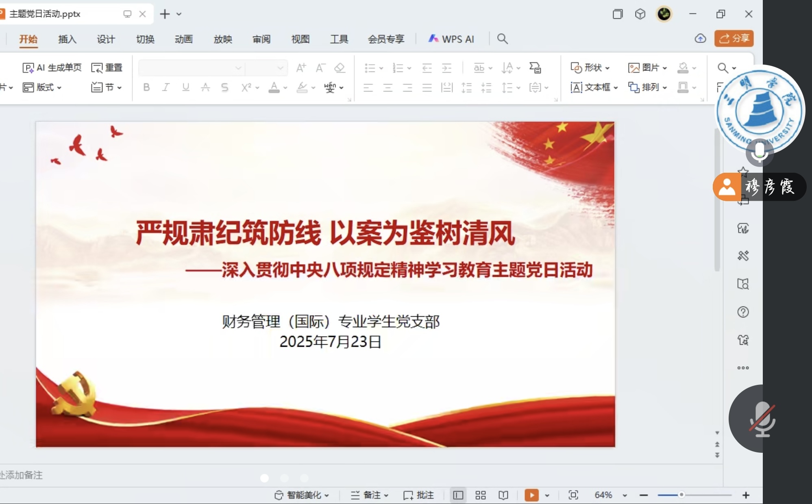Click the notes field 添加备注
Screen dimensions: 812x504
[21, 475]
